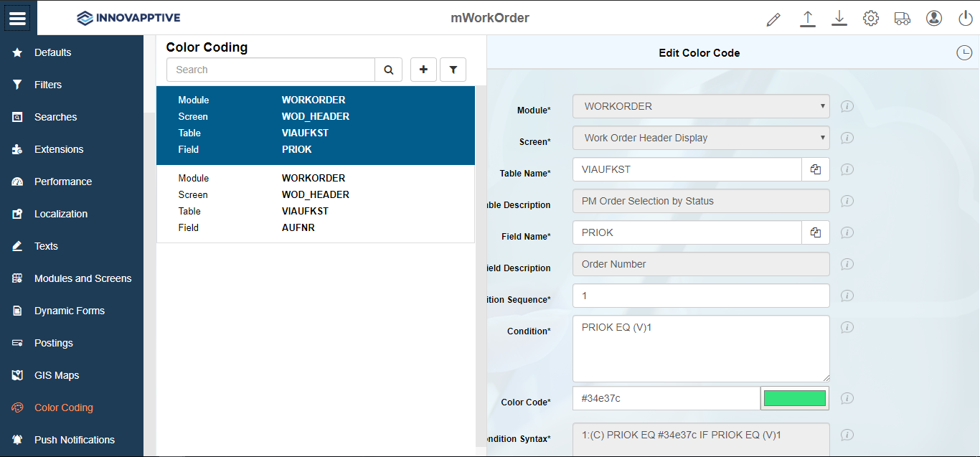Open the settings gear icon
980x457 pixels.
click(871, 19)
